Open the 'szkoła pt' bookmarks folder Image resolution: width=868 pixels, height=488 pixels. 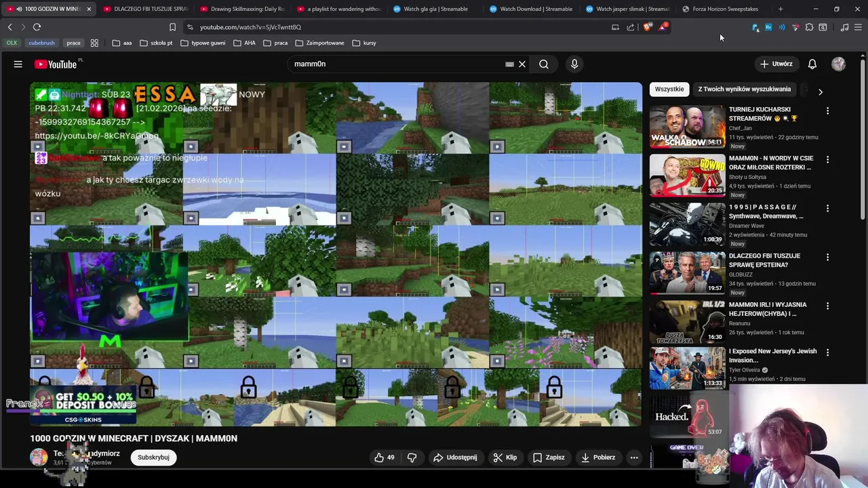(156, 43)
